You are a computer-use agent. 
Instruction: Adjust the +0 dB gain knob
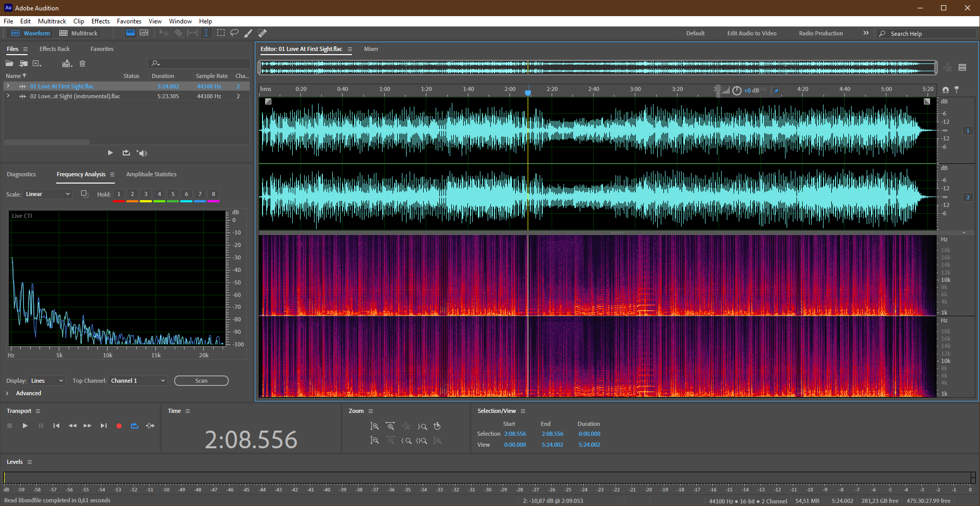737,90
